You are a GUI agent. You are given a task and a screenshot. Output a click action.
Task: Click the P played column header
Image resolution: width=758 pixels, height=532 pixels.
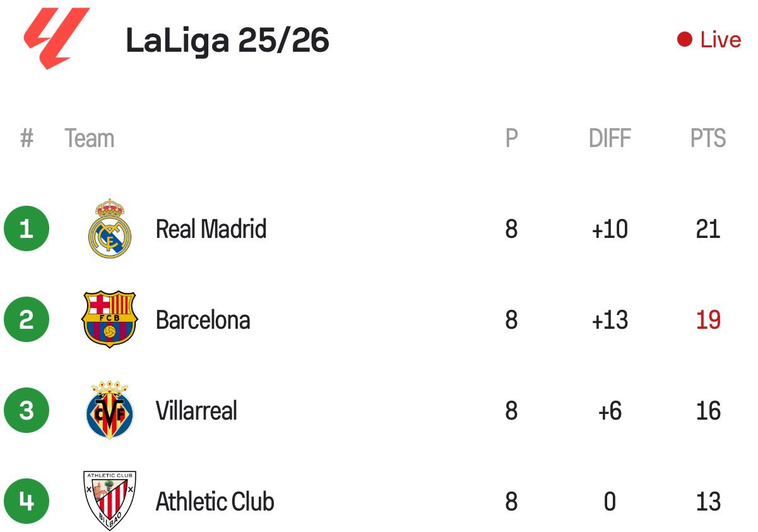tap(512, 138)
